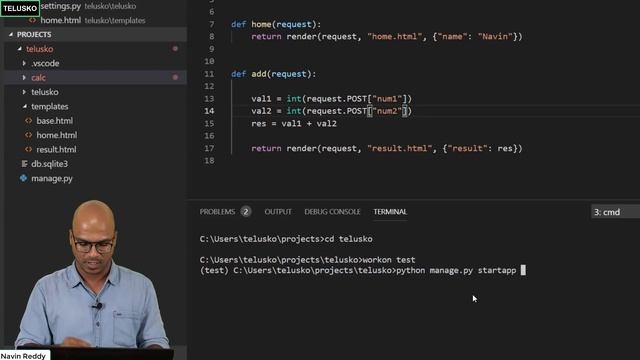Screen dimensions: 640x360
Task: Click the terminal "python manage.py startapp" command
Action: [x=456, y=271]
